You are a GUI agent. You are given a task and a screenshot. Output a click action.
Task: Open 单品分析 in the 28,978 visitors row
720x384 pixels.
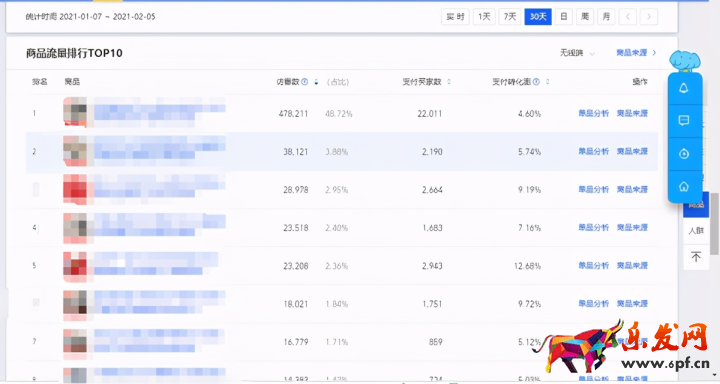[593, 189]
